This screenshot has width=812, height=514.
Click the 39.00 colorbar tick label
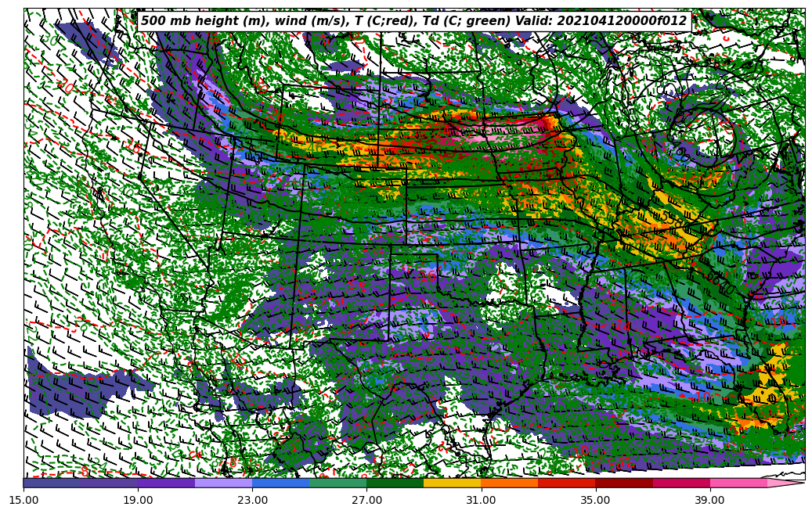click(709, 499)
